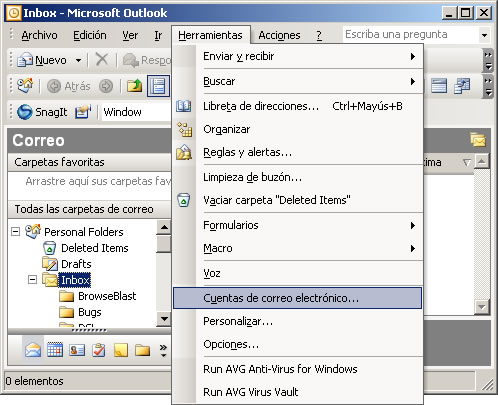Click the mail folder icon in Correo header
Screen dimensions: 498x405
[x=478, y=140]
